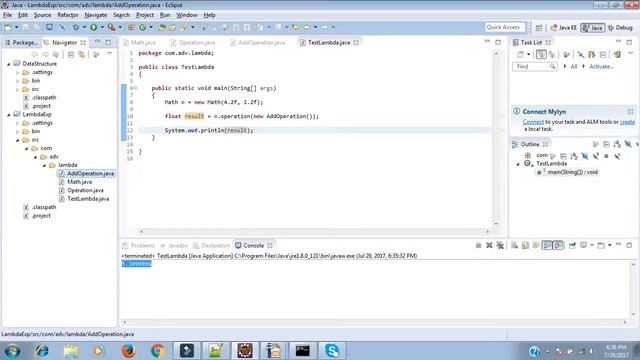Image resolution: width=640 pixels, height=360 pixels.
Task: Click the New Task icon in Task List
Action: coord(520,54)
